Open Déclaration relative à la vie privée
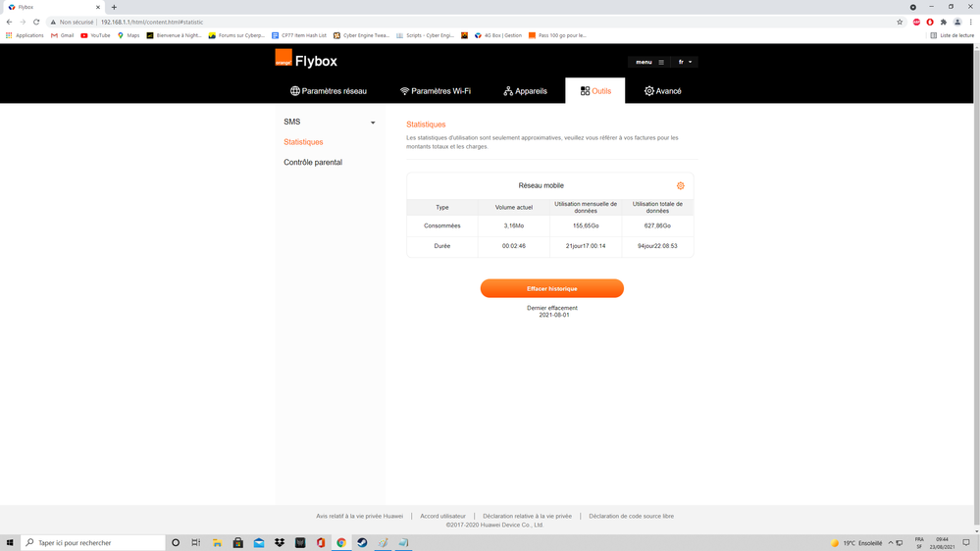The height and width of the screenshot is (551, 980). tap(527, 516)
